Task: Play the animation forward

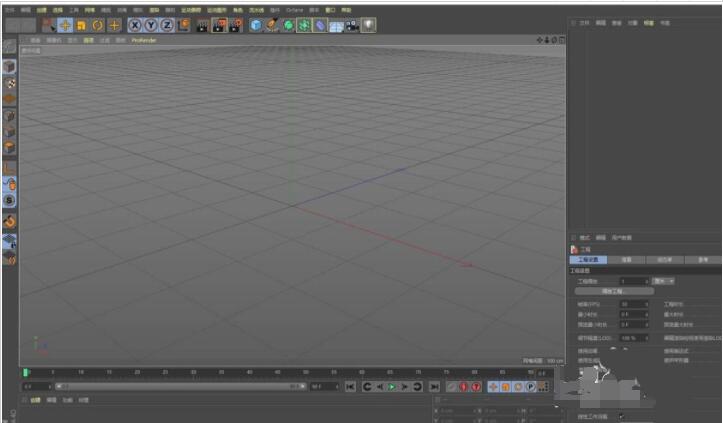Action: tap(391, 387)
